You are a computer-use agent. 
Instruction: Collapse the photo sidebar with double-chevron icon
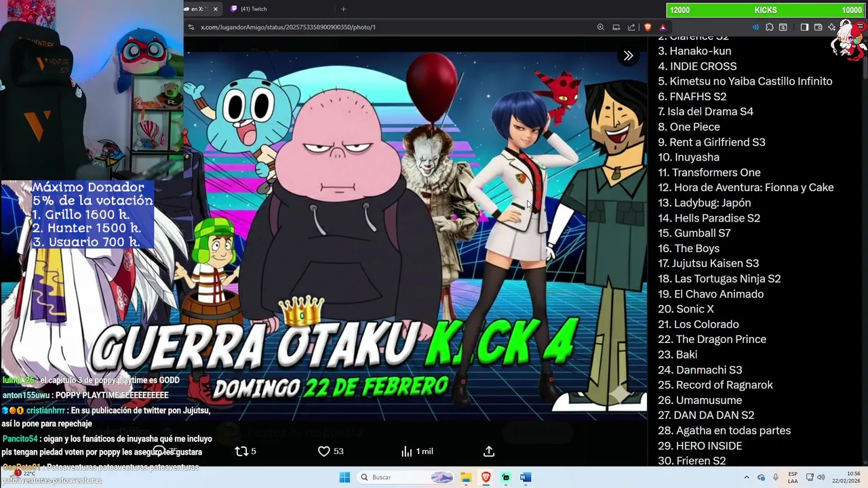click(628, 56)
